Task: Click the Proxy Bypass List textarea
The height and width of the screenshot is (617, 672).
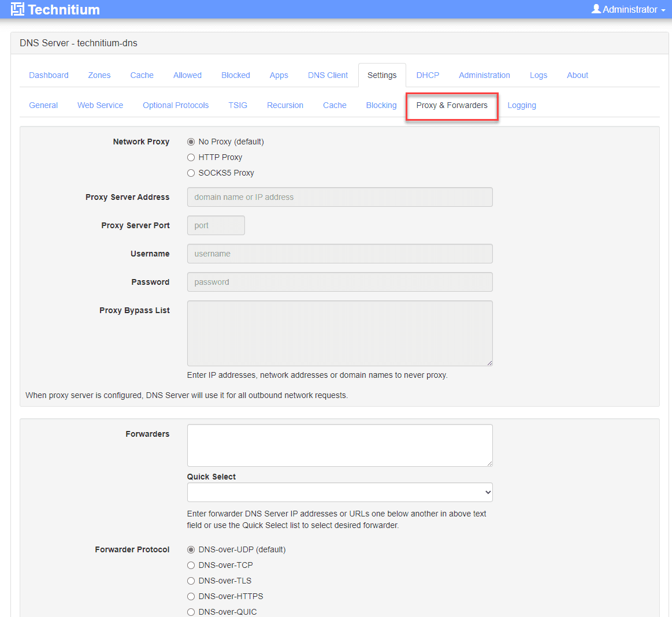Action: click(340, 333)
